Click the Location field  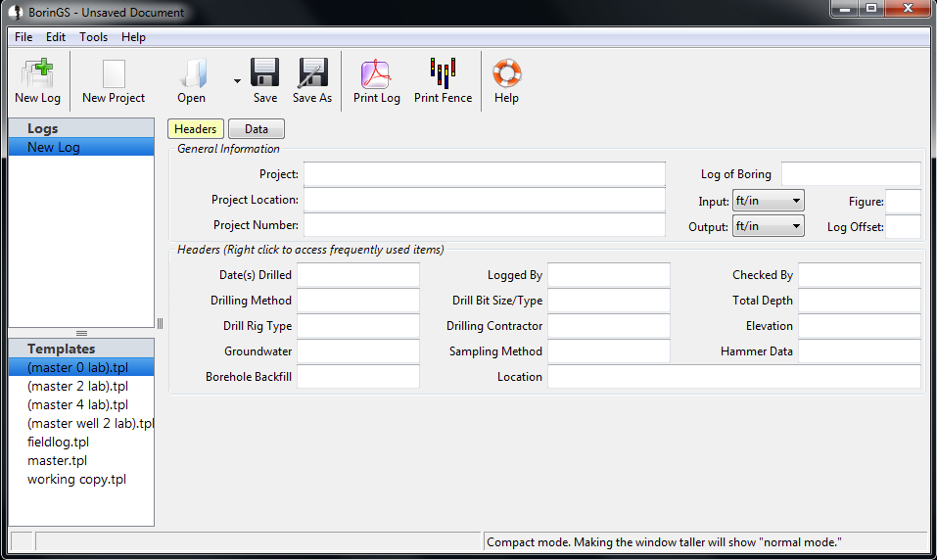(x=734, y=377)
